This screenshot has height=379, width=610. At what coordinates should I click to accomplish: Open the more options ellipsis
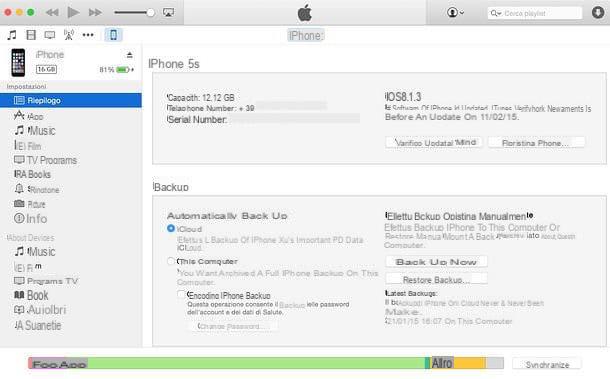point(88,35)
